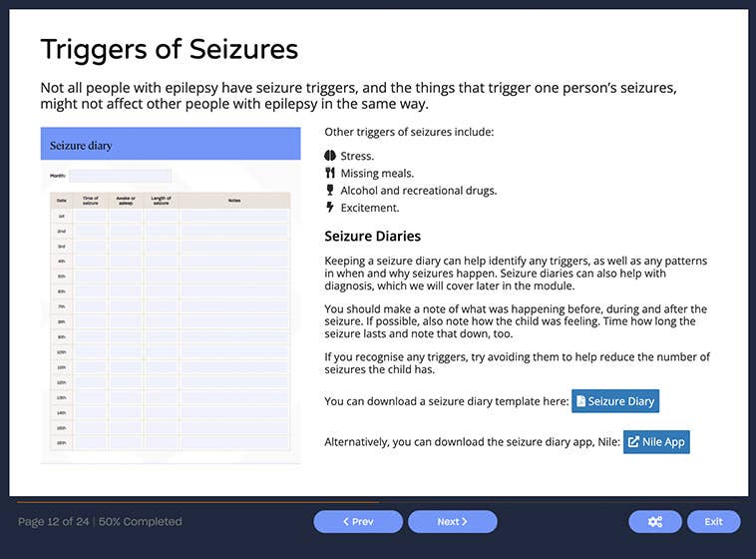The image size is (756, 559).
Task: Exit the training module
Action: pos(713,521)
